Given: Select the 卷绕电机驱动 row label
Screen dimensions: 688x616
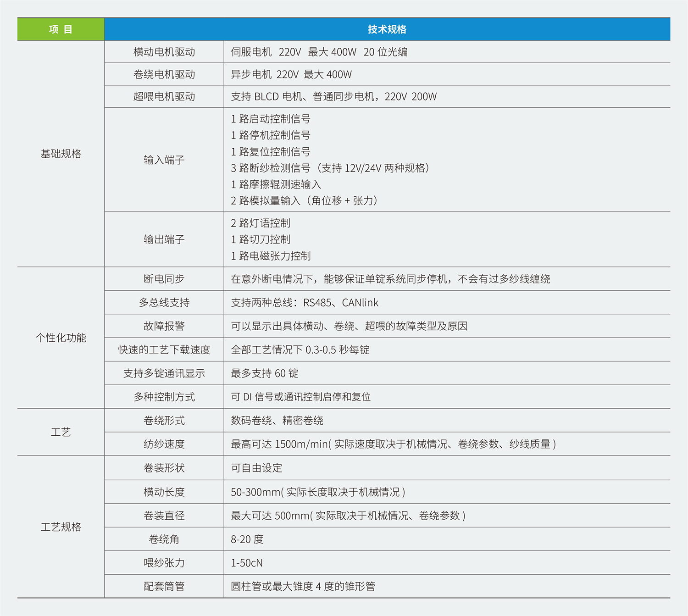Looking at the screenshot, I should (x=164, y=74).
